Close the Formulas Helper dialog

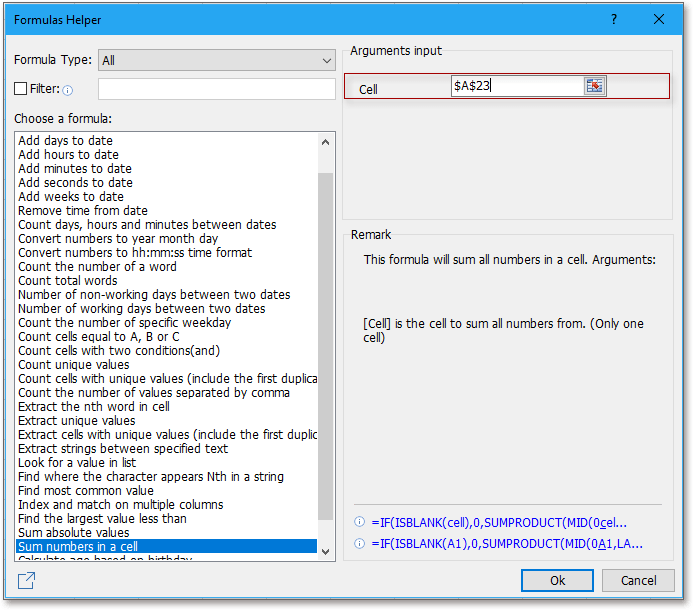point(659,19)
